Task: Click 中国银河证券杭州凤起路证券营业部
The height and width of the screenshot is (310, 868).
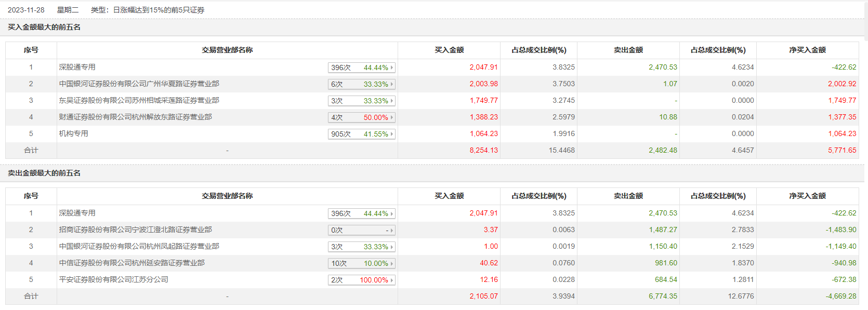Action: point(139,246)
